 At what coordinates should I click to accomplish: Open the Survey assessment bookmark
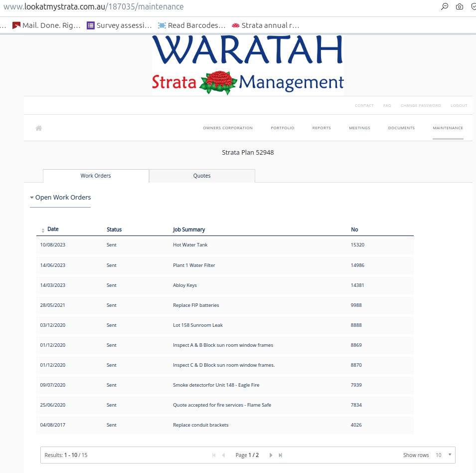[119, 25]
